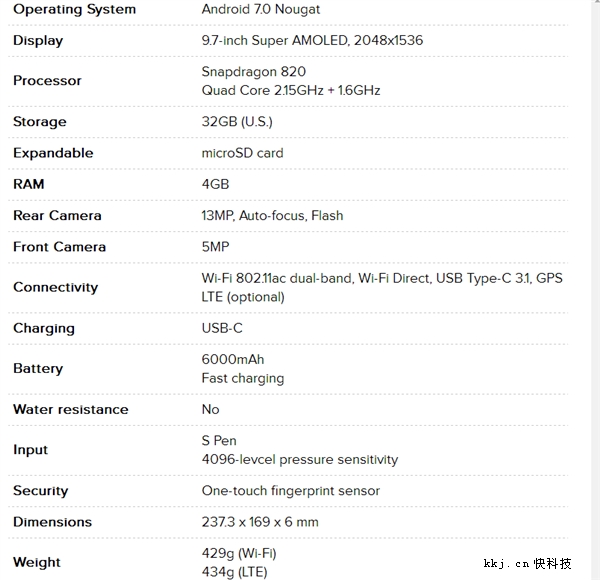This screenshot has width=600, height=580.
Task: Select the 32GB (U.S.) value
Action: click(237, 121)
